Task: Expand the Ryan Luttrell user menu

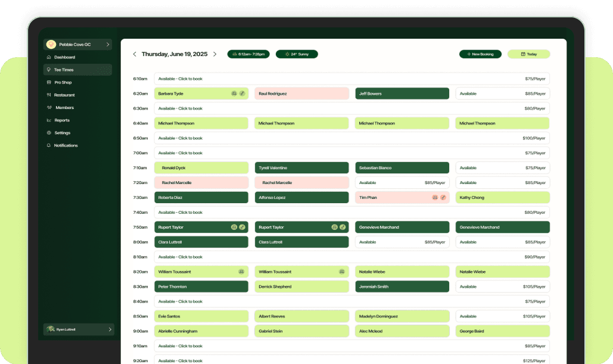Action: [78, 329]
